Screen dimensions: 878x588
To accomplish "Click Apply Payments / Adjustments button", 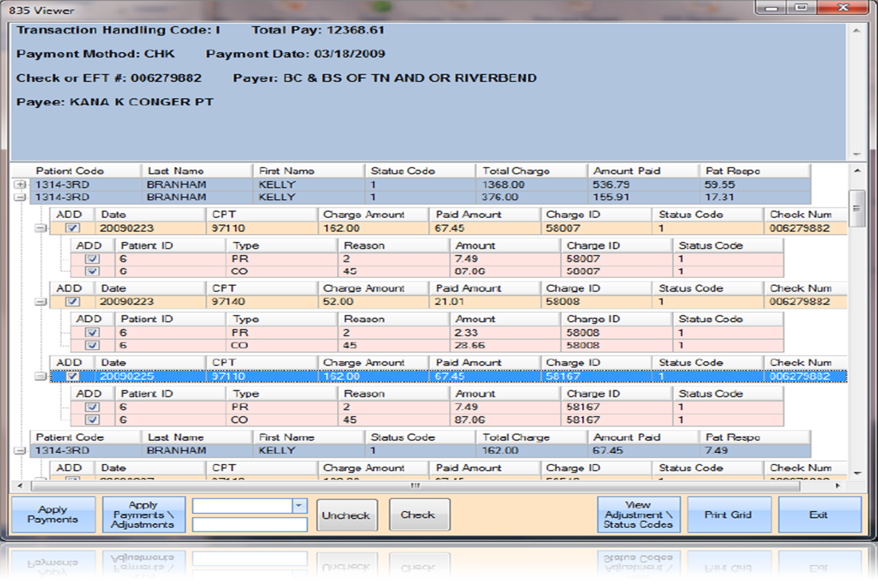I will coord(144,515).
